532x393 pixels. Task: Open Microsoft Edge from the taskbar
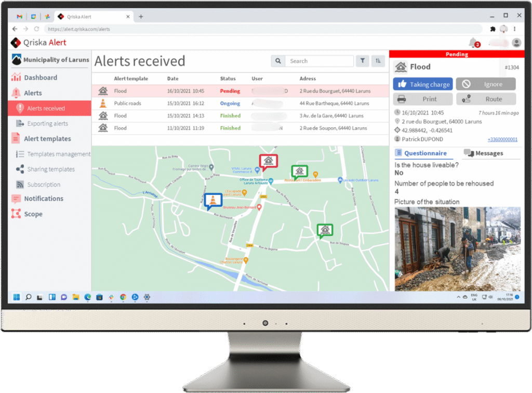tap(87, 297)
